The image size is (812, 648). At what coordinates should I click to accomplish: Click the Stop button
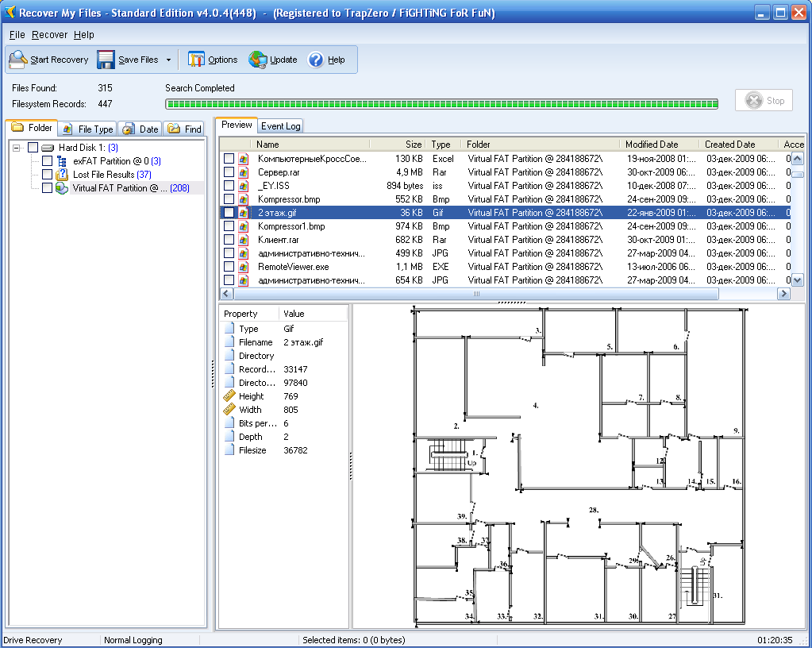point(764,101)
